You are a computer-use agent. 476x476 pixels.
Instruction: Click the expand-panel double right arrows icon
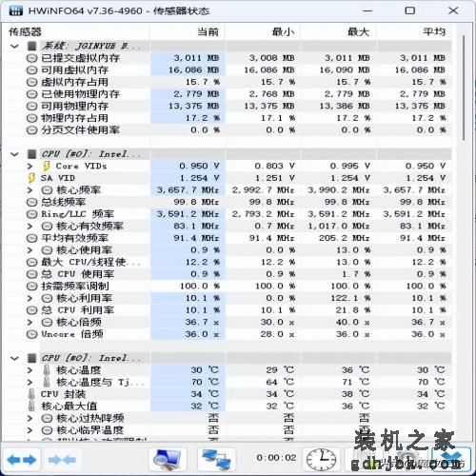(22, 460)
